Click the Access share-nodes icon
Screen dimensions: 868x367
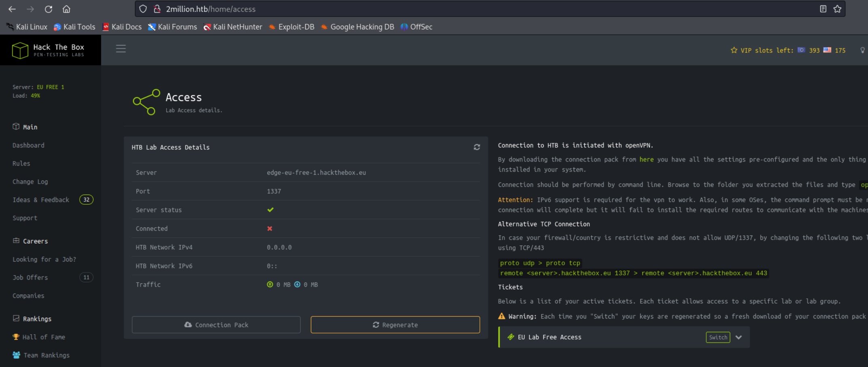pyautogui.click(x=146, y=102)
